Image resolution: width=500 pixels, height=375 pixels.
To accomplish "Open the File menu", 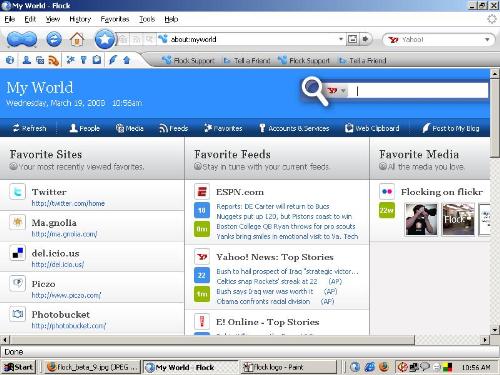I will pyautogui.click(x=10, y=19).
